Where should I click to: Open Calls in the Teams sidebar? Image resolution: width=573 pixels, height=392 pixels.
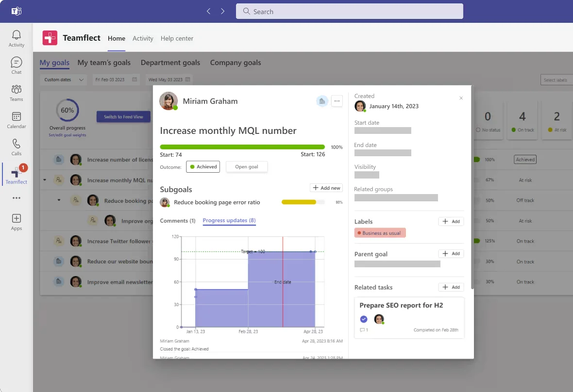click(x=17, y=147)
